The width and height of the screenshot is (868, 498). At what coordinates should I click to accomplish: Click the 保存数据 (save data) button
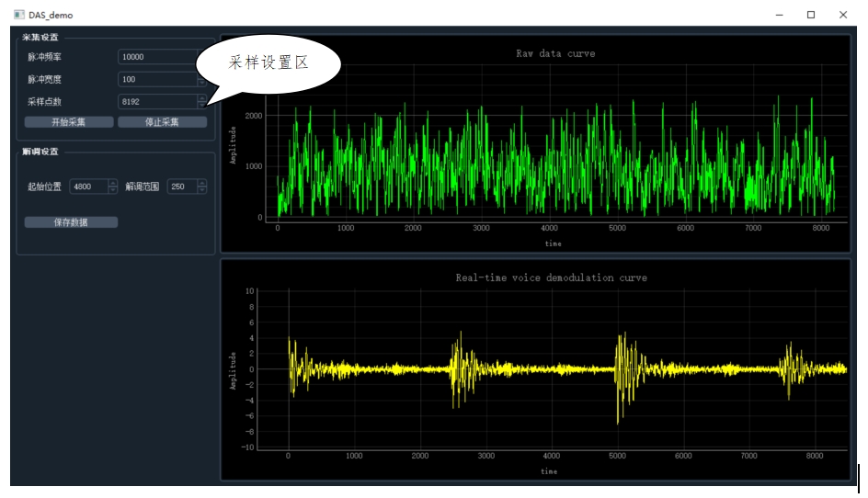(71, 222)
